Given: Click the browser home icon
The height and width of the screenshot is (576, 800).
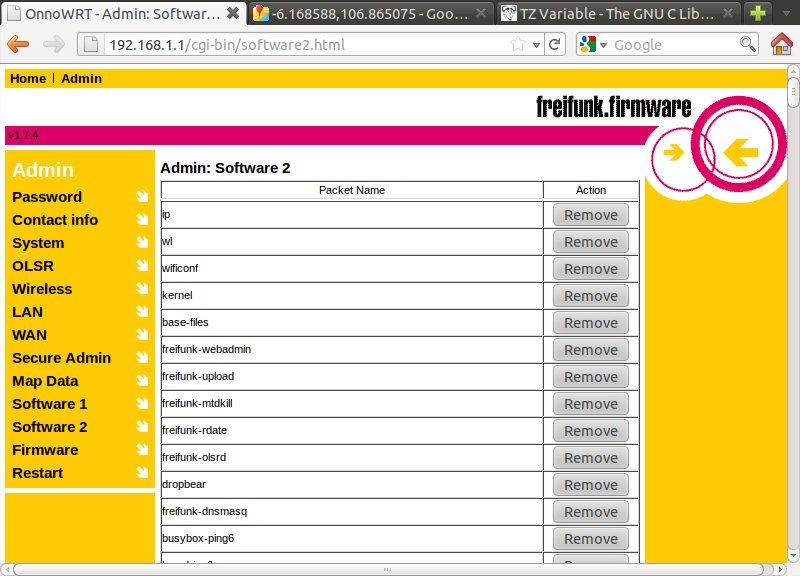Looking at the screenshot, I should coord(782,44).
